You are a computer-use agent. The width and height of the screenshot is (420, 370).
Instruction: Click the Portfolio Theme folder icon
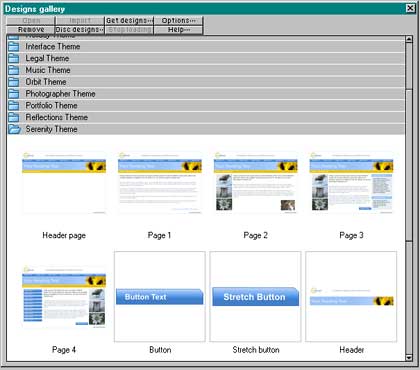click(13, 106)
